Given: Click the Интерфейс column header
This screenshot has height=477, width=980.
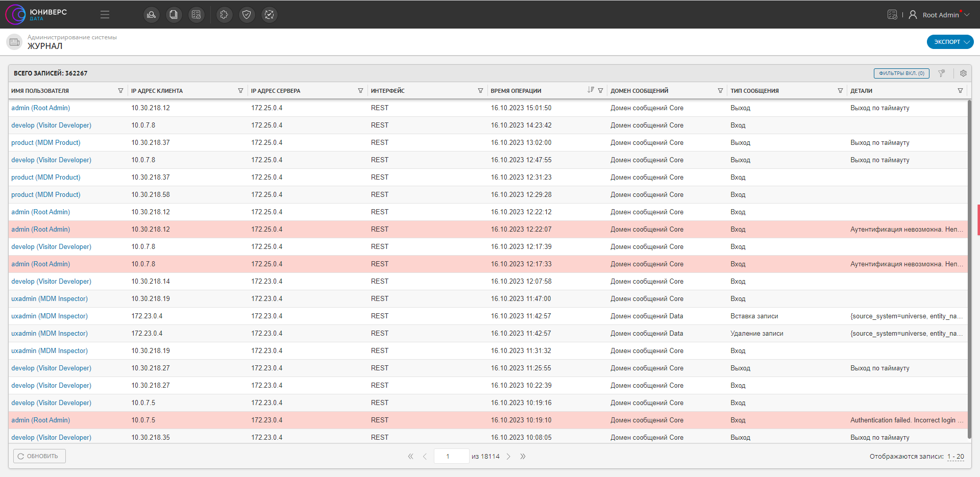Looking at the screenshot, I should tap(388, 91).
